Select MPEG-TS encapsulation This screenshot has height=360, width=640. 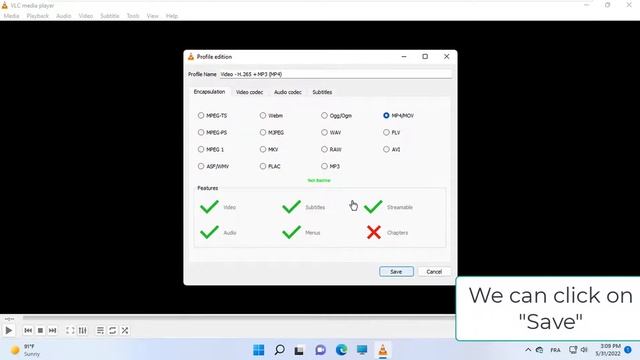click(x=212, y=116)
